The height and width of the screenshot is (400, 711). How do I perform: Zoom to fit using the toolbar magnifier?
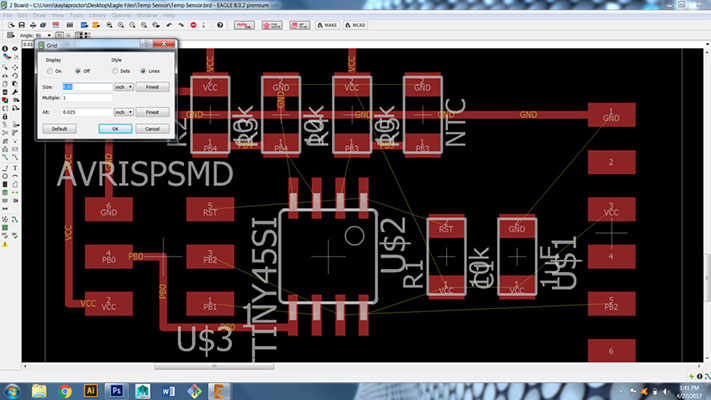click(109, 25)
